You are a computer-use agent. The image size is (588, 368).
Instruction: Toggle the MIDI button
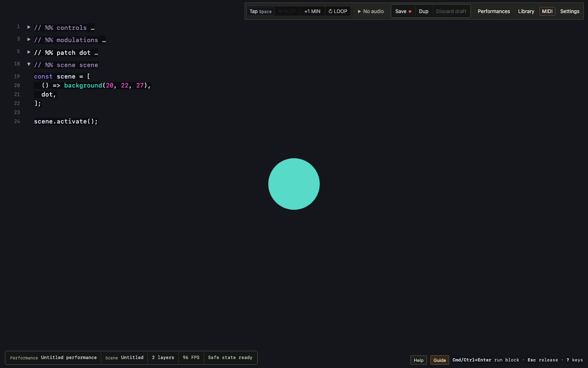(547, 11)
